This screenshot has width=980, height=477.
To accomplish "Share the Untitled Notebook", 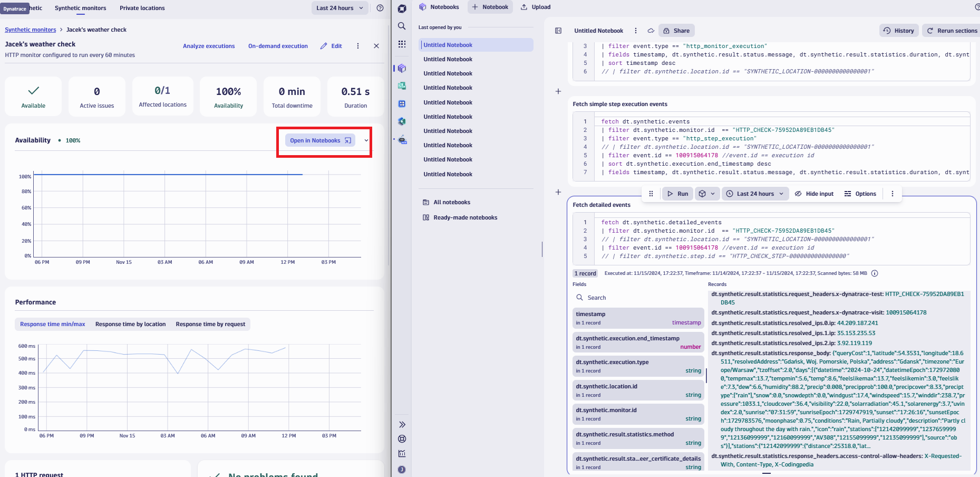I will 676,31.
